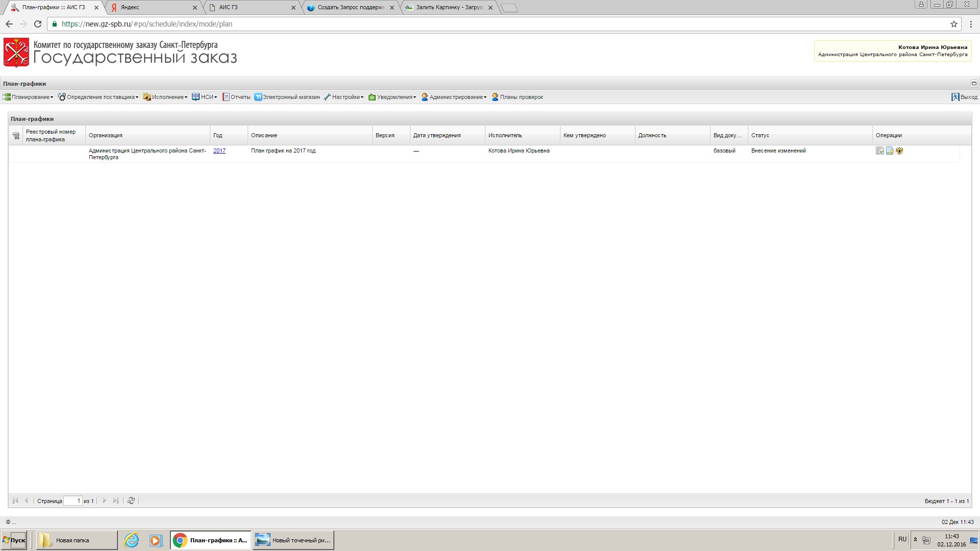Open the 2017 year link
Screen dimensions: 980x551
tap(219, 151)
